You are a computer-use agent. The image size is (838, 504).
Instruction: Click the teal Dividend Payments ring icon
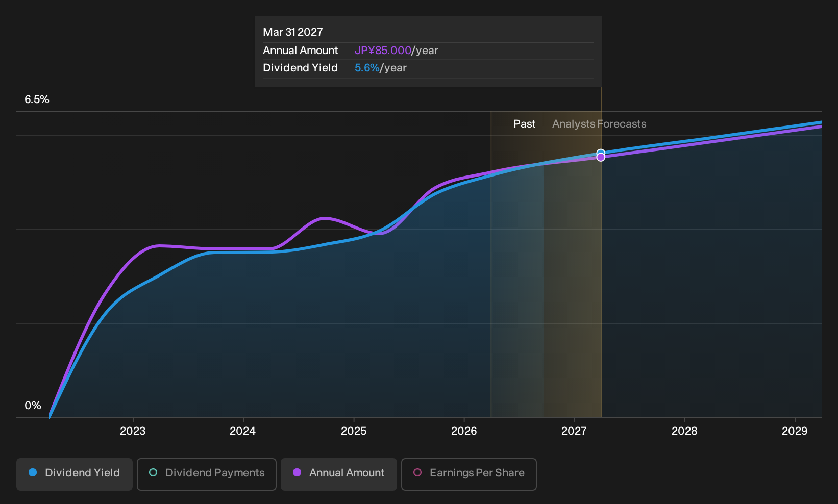click(x=153, y=472)
